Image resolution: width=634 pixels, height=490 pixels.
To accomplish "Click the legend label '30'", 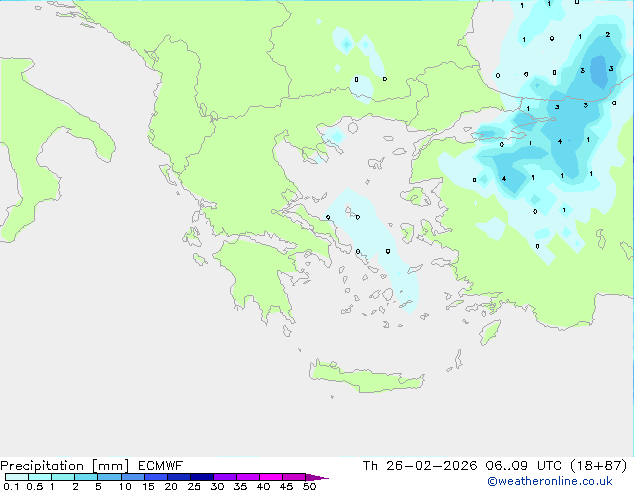I will click(x=217, y=486).
